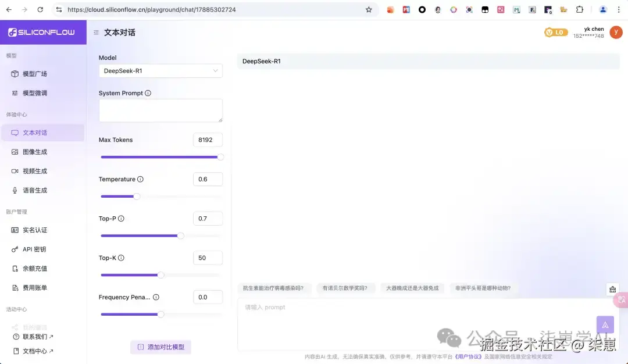Click the browser forward arrow
The width and height of the screenshot is (628, 364).
[24, 10]
